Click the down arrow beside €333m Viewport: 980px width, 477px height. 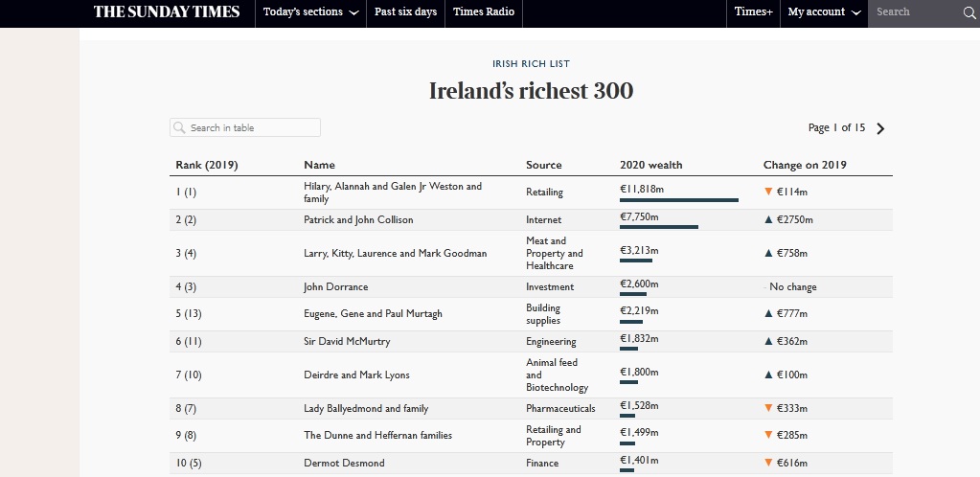(x=768, y=408)
